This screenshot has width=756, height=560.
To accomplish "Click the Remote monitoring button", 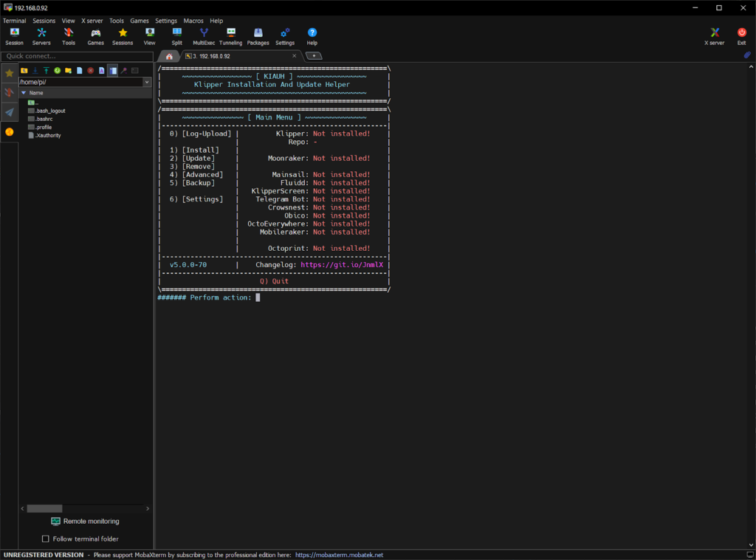I will pyautogui.click(x=86, y=522).
